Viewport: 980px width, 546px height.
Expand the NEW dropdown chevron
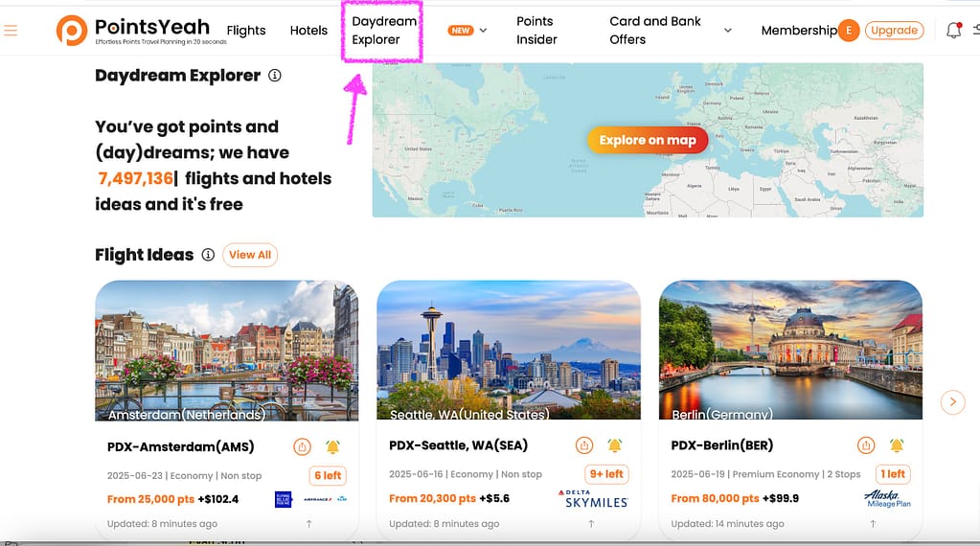(483, 31)
